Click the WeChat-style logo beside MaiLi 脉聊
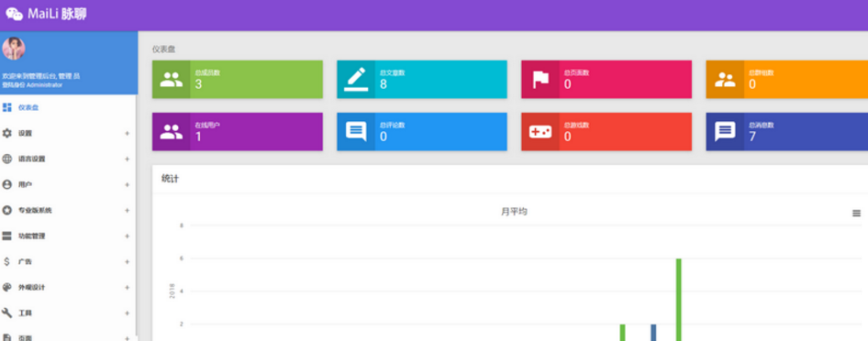 tap(15, 15)
